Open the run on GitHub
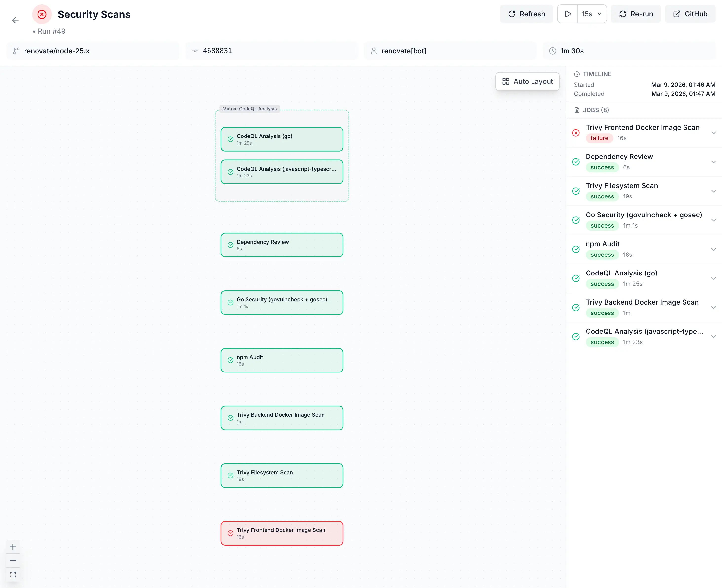 [690, 14]
